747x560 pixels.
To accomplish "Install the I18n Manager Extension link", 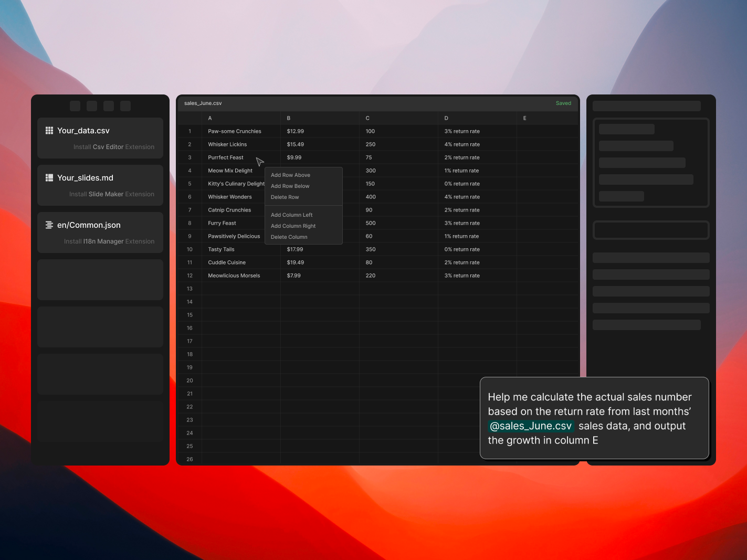I will 109,241.
